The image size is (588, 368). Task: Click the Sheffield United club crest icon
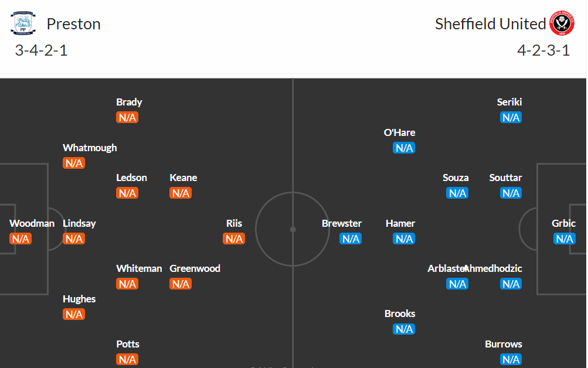pyautogui.click(x=562, y=23)
